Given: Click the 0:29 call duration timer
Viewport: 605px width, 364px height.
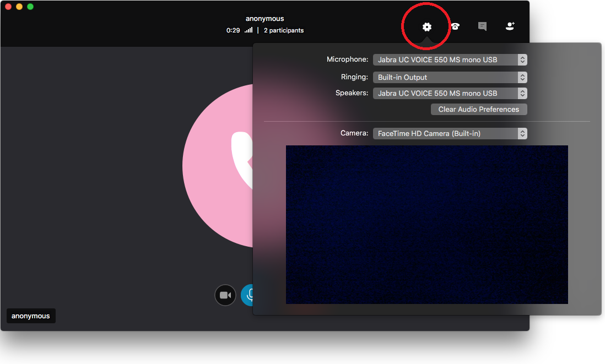Looking at the screenshot, I should pyautogui.click(x=233, y=30).
